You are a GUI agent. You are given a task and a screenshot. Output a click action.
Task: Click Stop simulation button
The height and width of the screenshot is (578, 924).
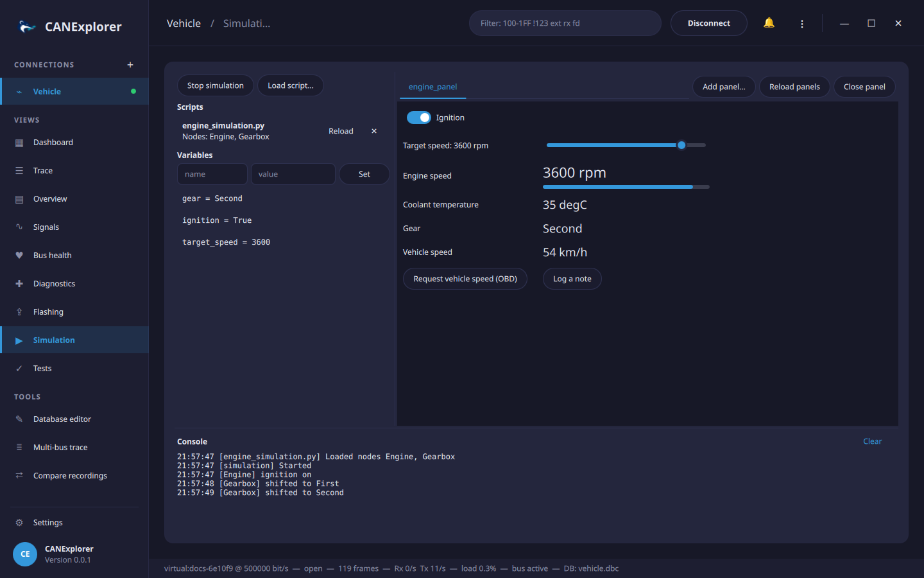216,85
